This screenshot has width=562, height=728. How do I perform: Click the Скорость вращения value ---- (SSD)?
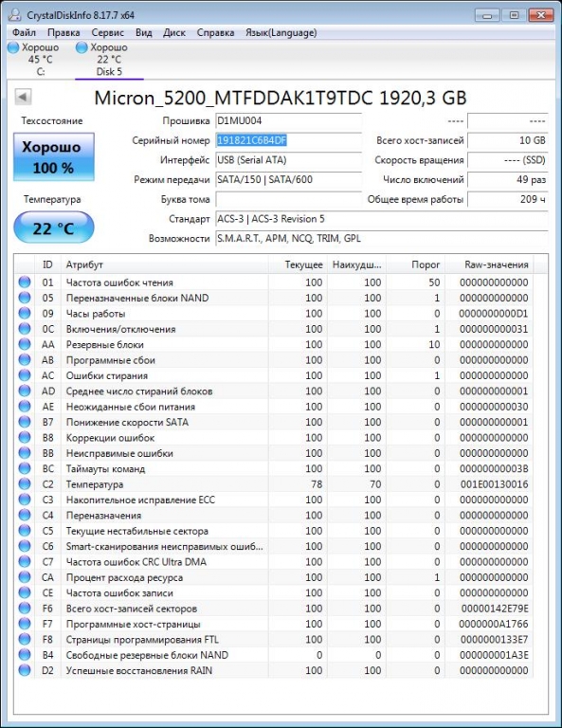coord(508,160)
